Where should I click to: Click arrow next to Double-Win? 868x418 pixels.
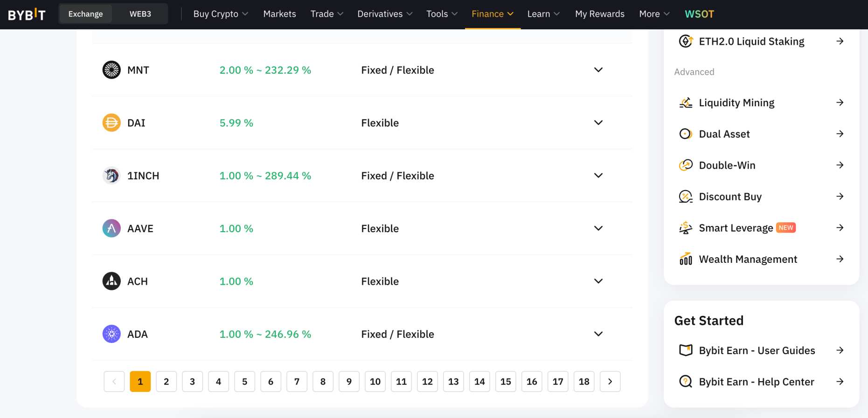840,165
